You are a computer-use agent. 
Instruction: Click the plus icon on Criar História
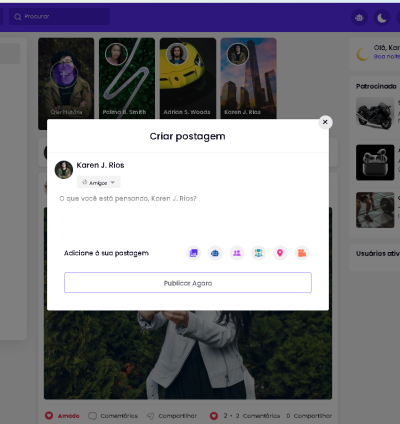click(64, 74)
